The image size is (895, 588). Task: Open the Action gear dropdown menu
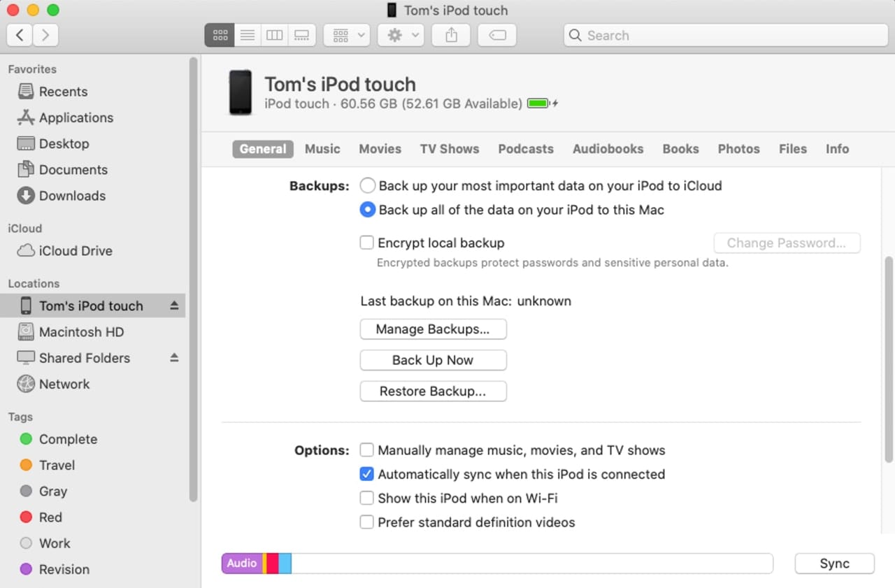pyautogui.click(x=401, y=35)
